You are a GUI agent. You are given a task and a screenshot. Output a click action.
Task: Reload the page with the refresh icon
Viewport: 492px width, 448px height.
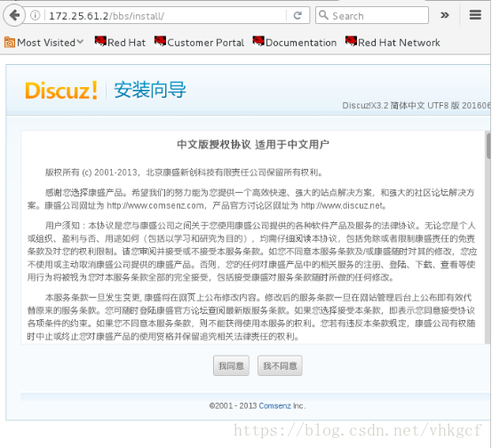pyautogui.click(x=298, y=15)
